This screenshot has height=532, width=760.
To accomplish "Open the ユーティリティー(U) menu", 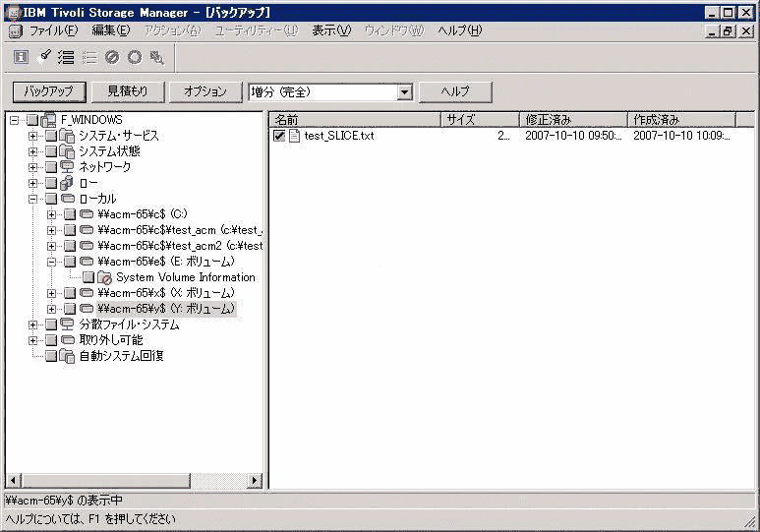I will [x=257, y=30].
